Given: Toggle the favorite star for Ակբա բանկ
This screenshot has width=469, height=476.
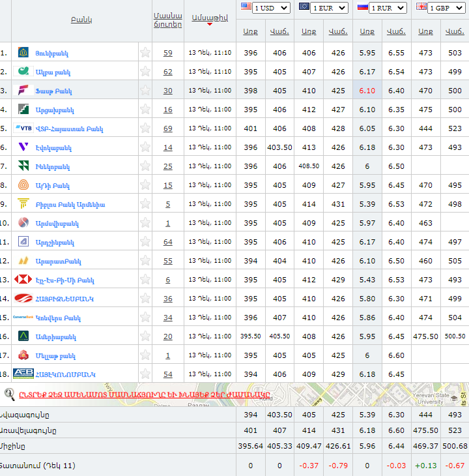Looking at the screenshot, I should click(x=145, y=71).
